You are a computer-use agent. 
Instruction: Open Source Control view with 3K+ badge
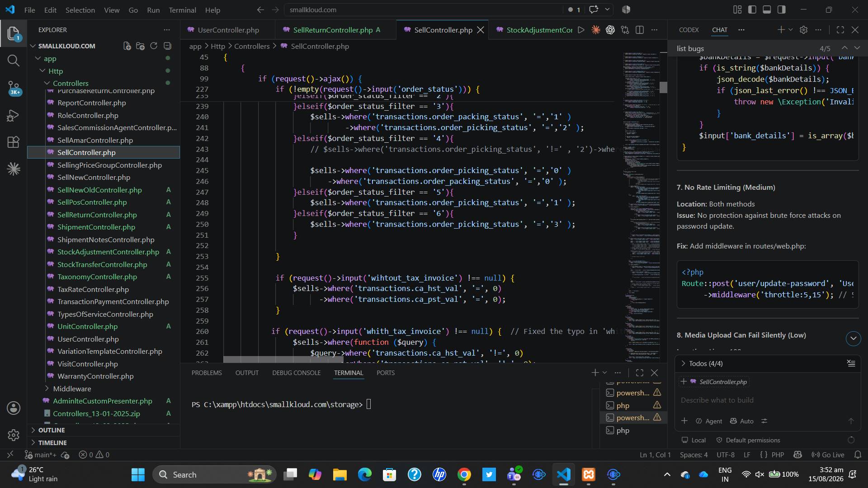(x=14, y=88)
